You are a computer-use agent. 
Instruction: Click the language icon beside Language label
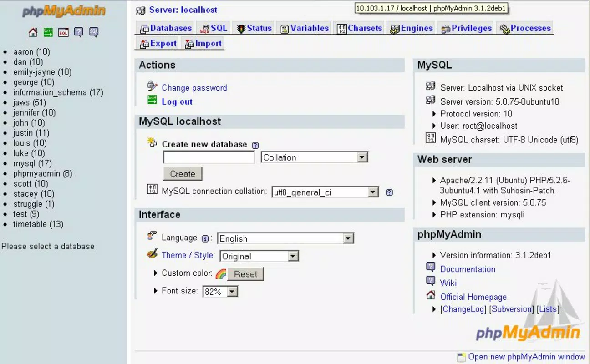(x=152, y=236)
